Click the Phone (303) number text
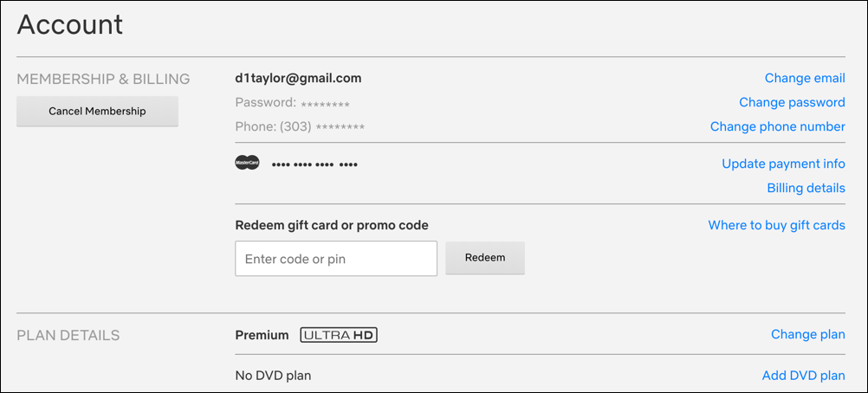The width and height of the screenshot is (868, 393). 300,127
